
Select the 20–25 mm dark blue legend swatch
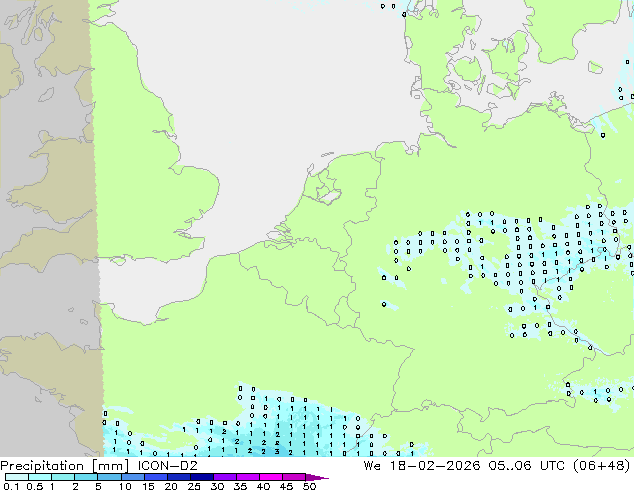[x=181, y=477]
